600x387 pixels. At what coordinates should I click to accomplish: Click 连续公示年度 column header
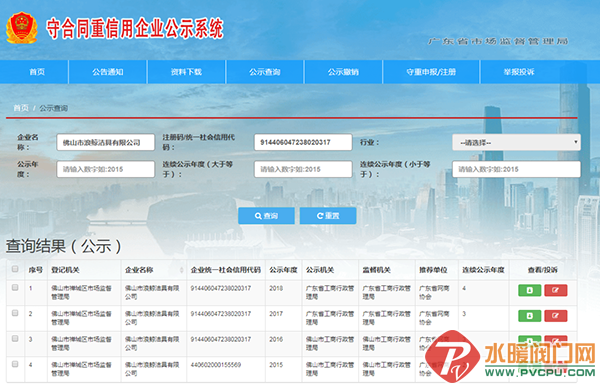(483, 270)
